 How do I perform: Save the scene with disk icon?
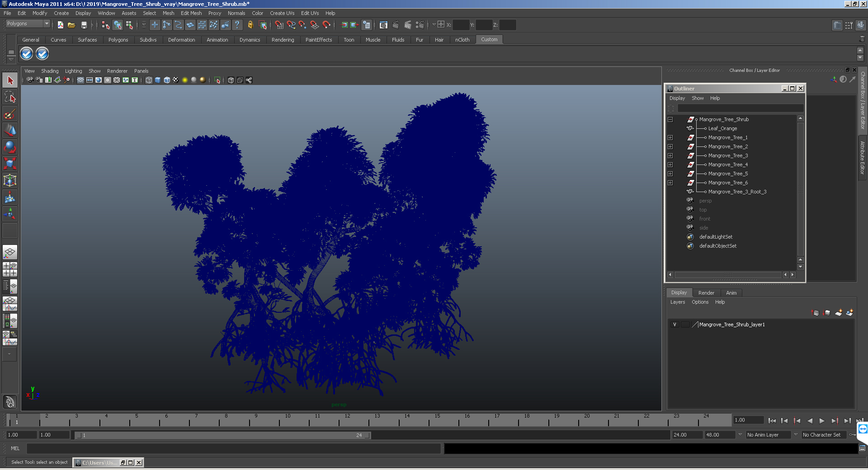(x=84, y=25)
